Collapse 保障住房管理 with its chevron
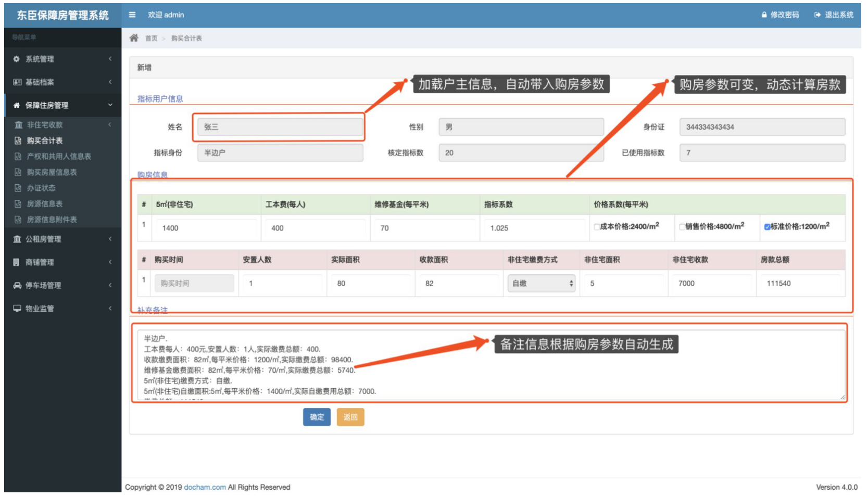Viewport: 868px width, 497px height. point(110,105)
